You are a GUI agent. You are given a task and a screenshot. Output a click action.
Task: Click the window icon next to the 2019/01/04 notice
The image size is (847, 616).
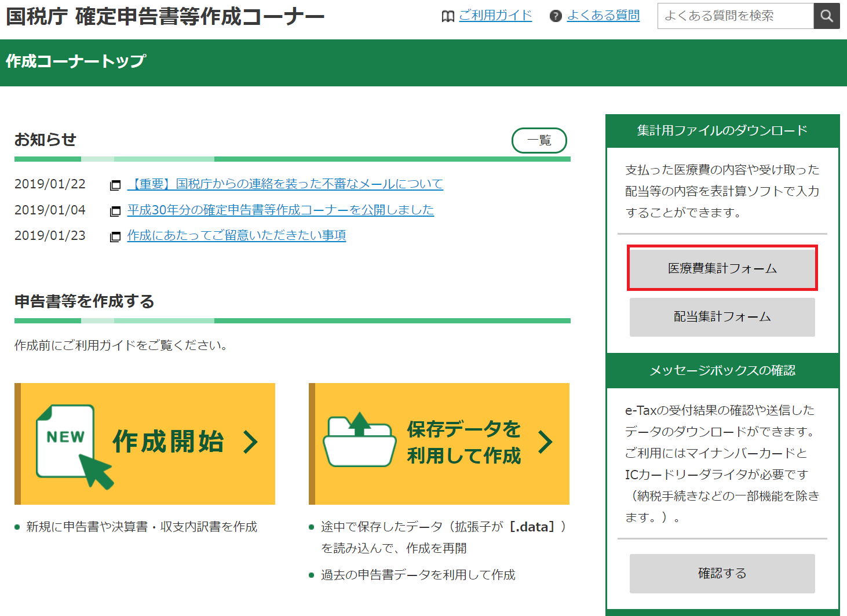point(115,211)
